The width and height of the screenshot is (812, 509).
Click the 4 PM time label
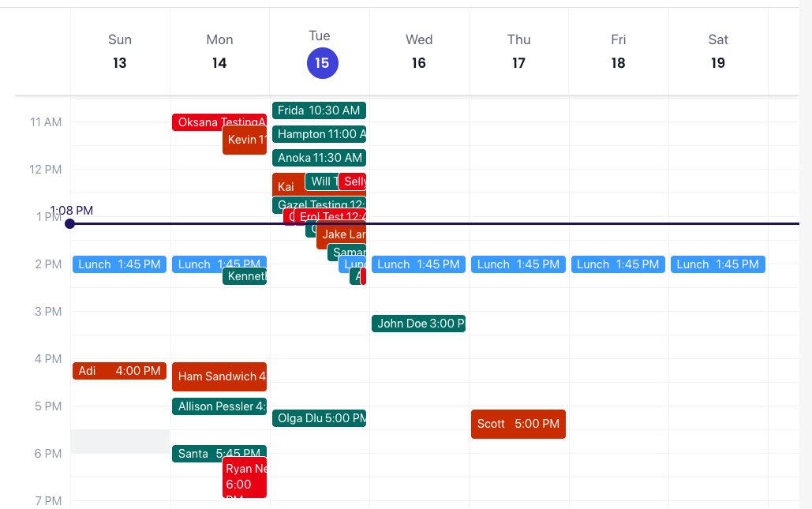click(x=48, y=359)
